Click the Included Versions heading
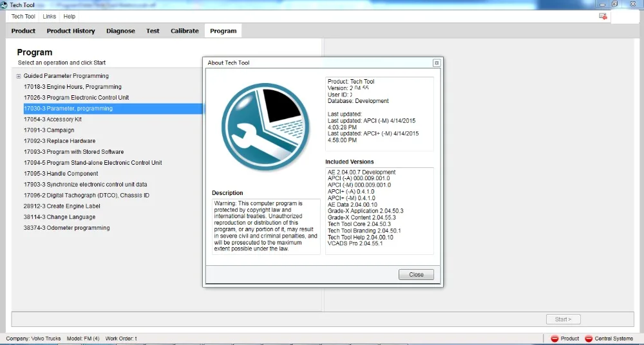This screenshot has height=345, width=644. [x=350, y=162]
